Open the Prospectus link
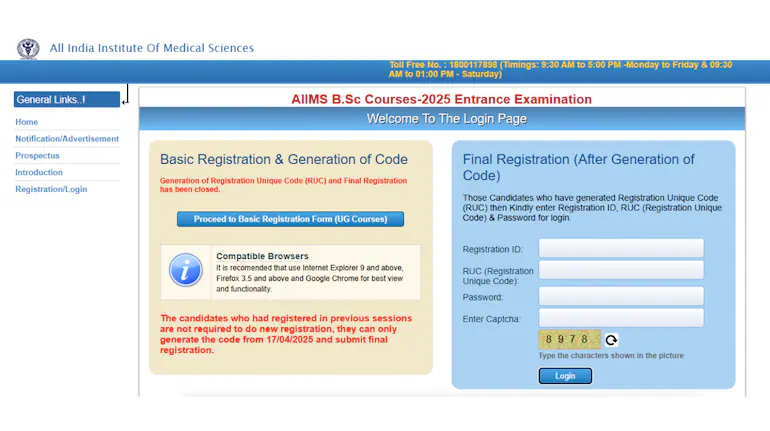This screenshot has height=431, width=770. click(x=37, y=156)
